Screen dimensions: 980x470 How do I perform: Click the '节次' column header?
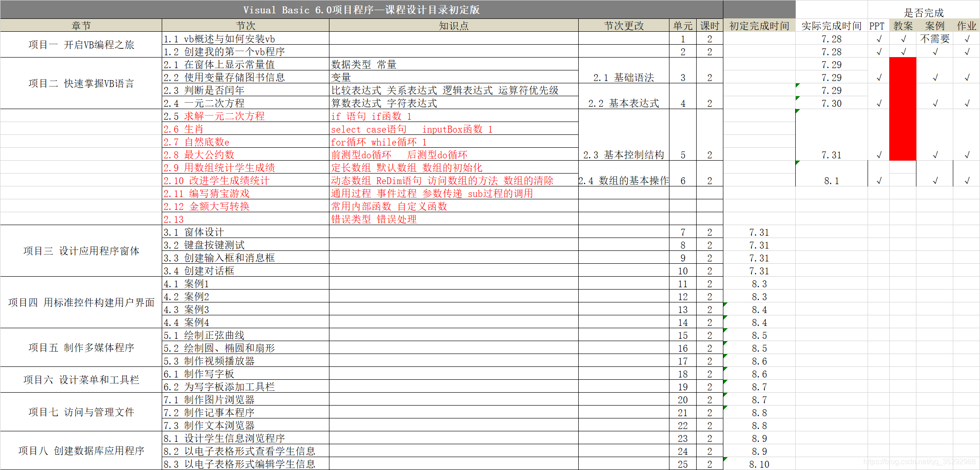pyautogui.click(x=246, y=26)
